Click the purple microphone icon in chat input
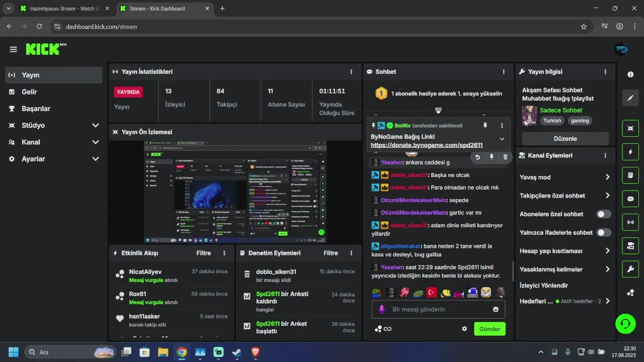The height and width of the screenshot is (362, 644). (382, 309)
